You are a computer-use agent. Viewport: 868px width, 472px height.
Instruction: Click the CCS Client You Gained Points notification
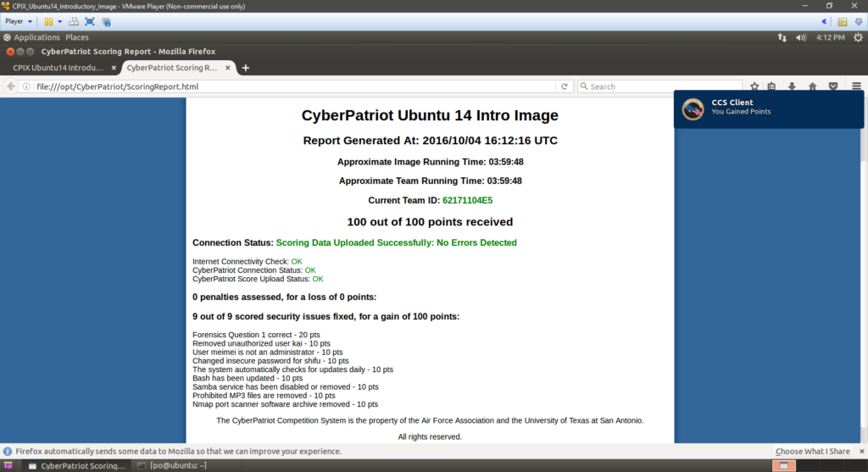(768, 109)
